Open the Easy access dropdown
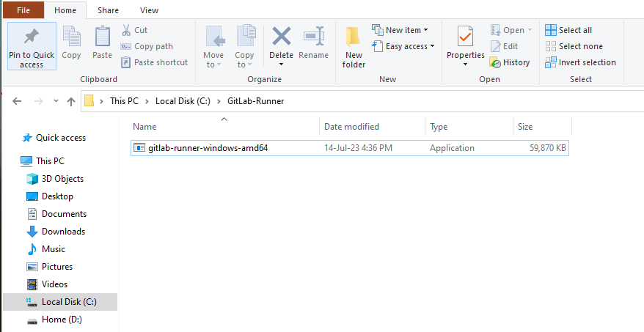Image resolution: width=644 pixels, height=332 pixels. pyautogui.click(x=433, y=46)
